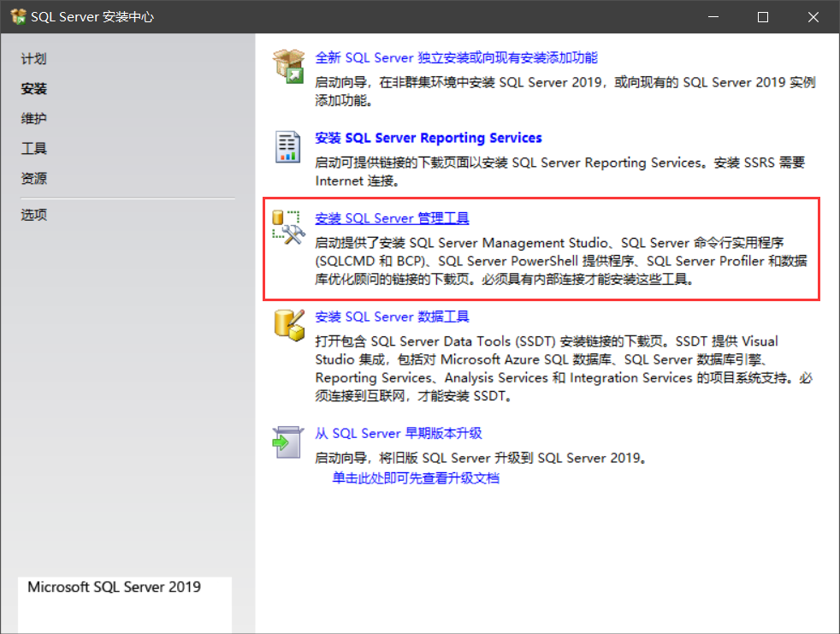Open 安装 SQL Server Reporting Services link
The width and height of the screenshot is (840, 634).
coord(428,139)
